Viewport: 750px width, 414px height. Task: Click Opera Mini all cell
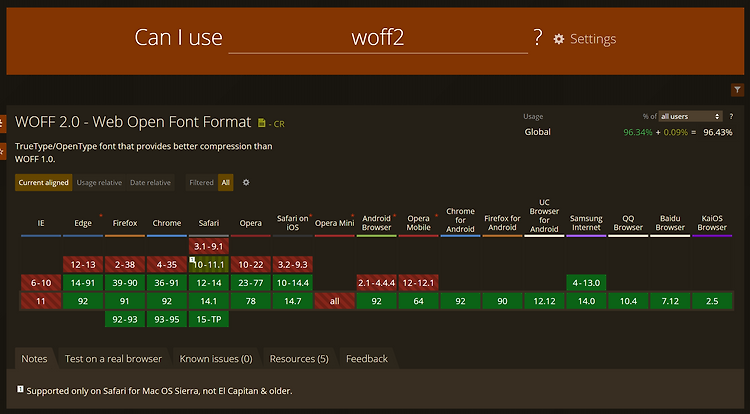coord(334,301)
